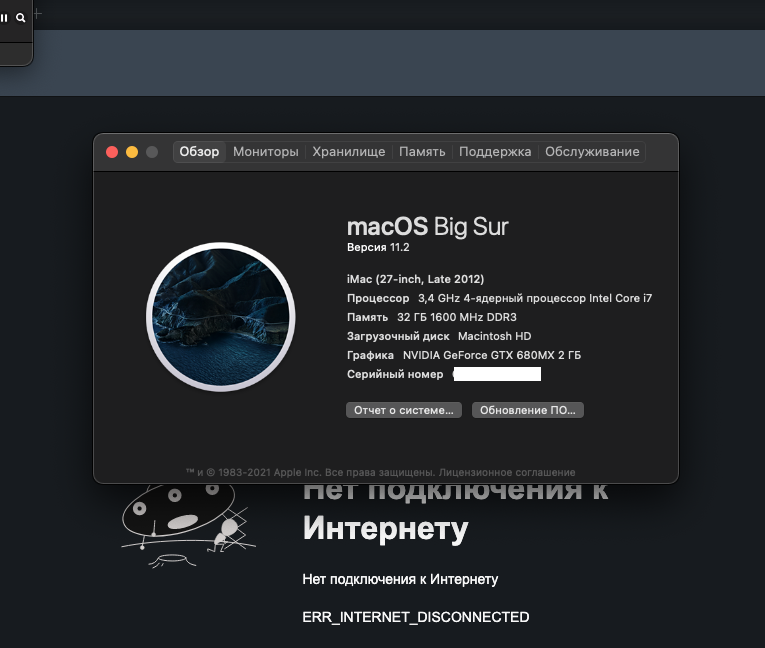Image resolution: width=765 pixels, height=648 pixels.
Task: Click the 32 ГБ 1600 MHz DDR3 text
Action: (457, 317)
